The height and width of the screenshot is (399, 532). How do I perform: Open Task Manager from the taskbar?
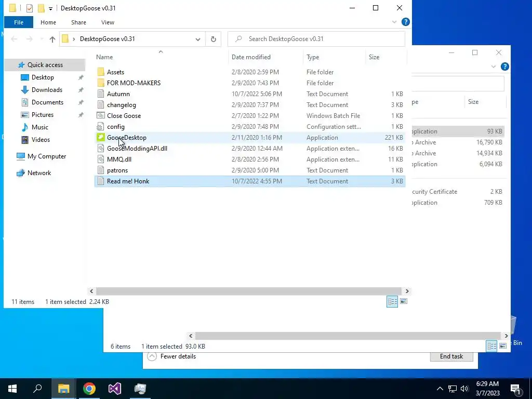pos(140,389)
